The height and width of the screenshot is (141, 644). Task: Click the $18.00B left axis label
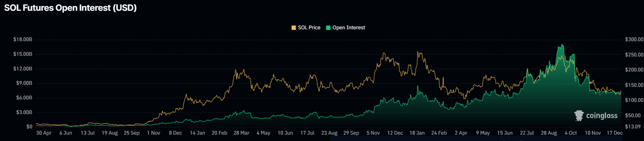pyautogui.click(x=23, y=40)
